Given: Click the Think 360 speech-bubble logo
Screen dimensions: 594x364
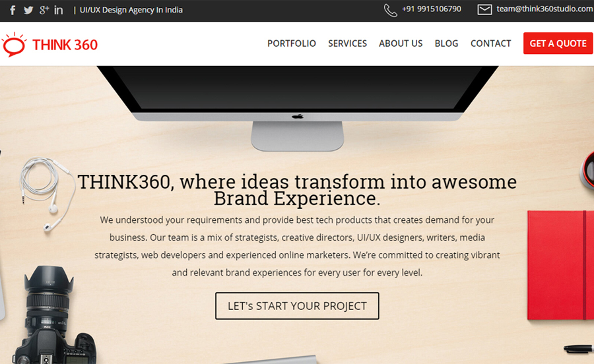Looking at the screenshot, I should [14, 45].
